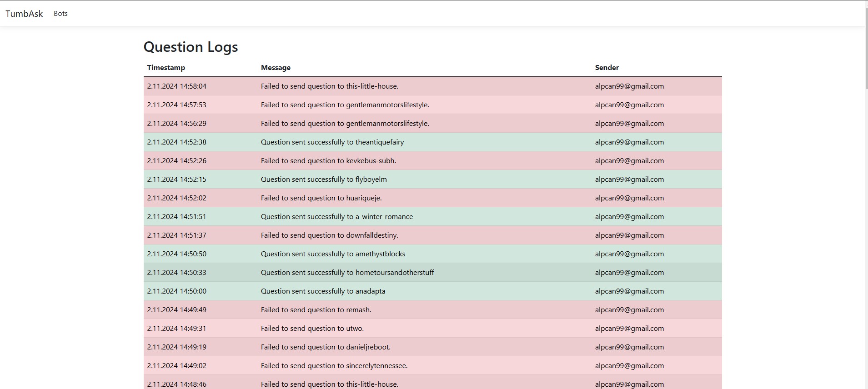
Task: Select sender email in the huariqueje row
Action: tap(629, 198)
